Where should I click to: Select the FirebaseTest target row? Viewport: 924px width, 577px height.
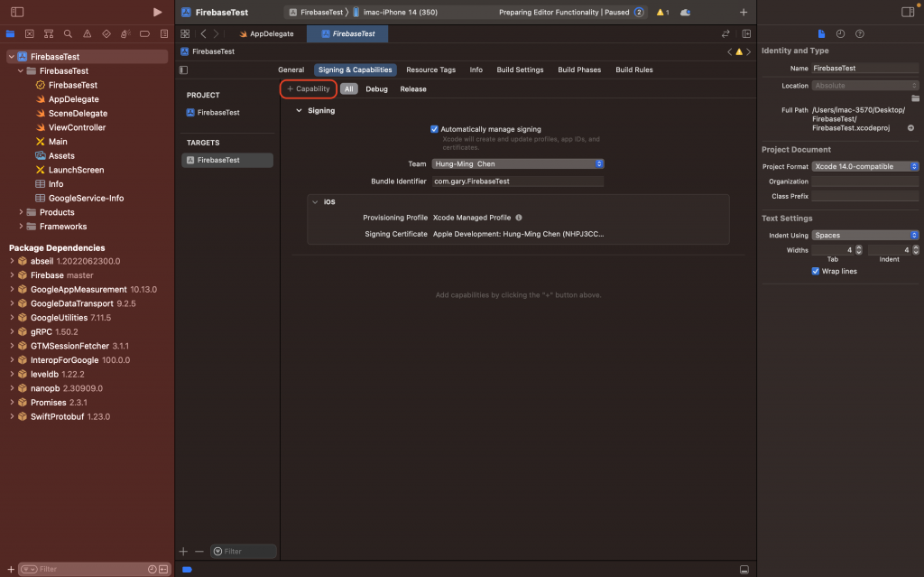tap(227, 160)
